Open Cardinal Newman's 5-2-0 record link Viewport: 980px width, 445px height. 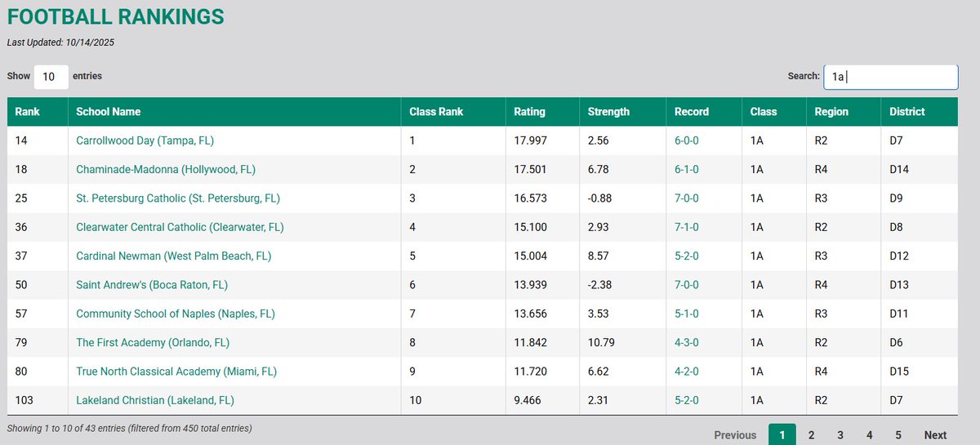tap(687, 256)
